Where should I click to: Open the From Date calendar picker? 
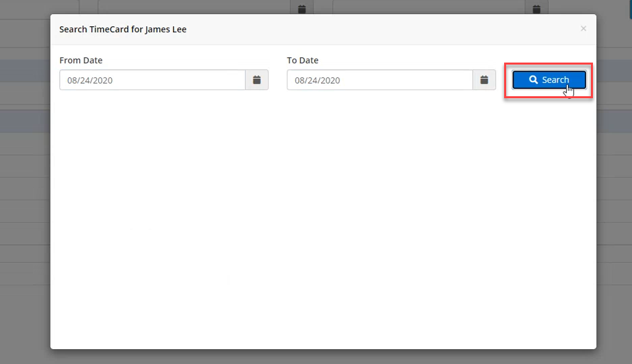click(x=256, y=80)
